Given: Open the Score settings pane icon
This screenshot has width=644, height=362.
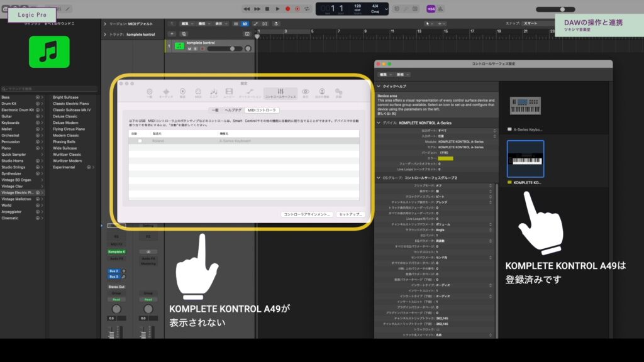Looking at the screenshot, I should click(214, 93).
